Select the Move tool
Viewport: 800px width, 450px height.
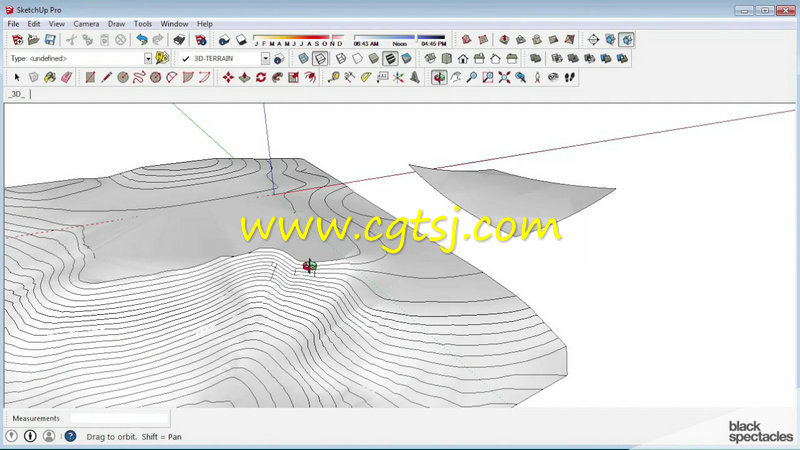tap(228, 77)
